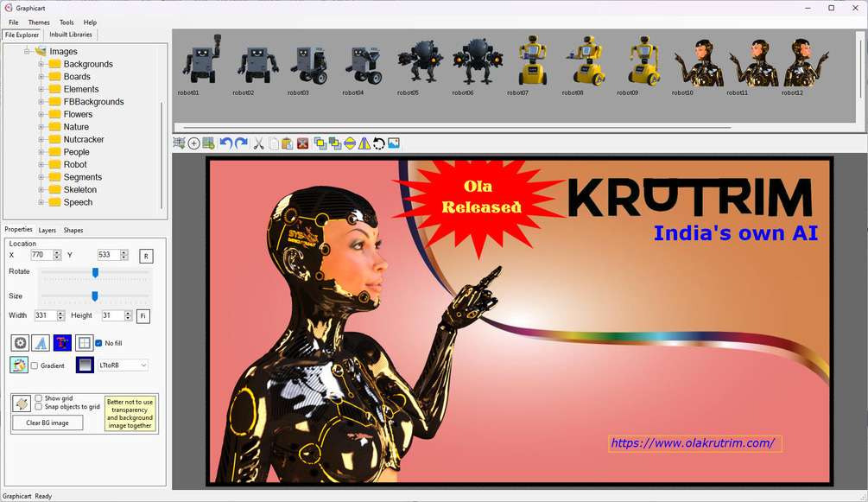The image size is (868, 502).
Task: Select the Cut scissors icon
Action: pos(258,143)
